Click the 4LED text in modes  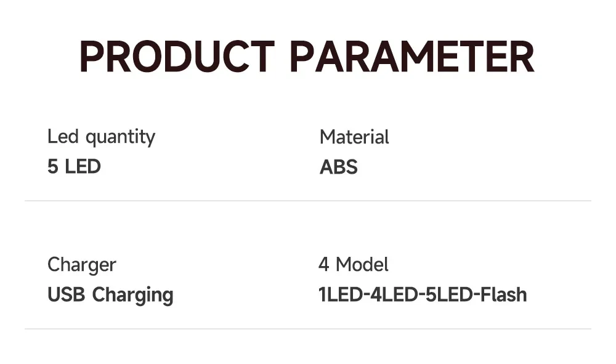[394, 294]
